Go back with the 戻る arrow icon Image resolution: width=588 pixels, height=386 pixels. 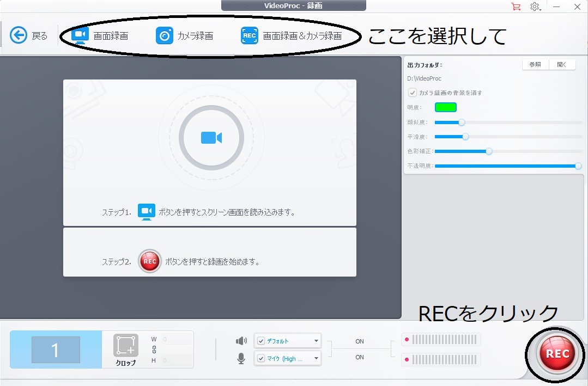(x=19, y=35)
